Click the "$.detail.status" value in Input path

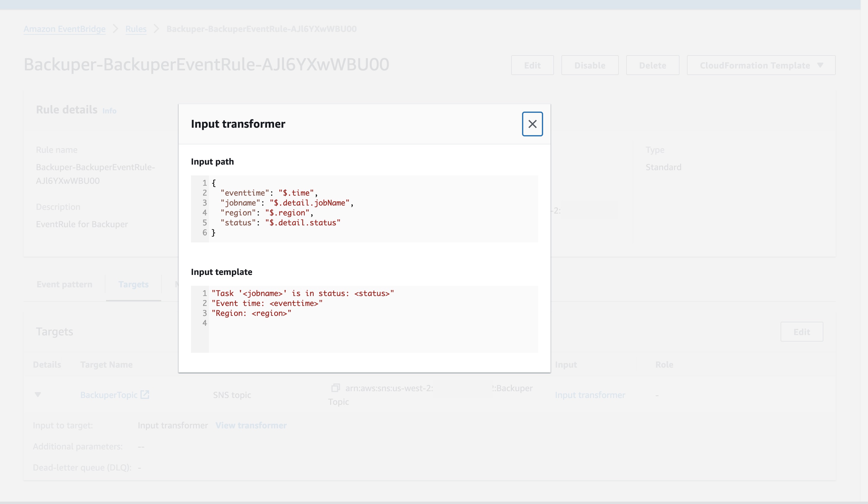303,223
